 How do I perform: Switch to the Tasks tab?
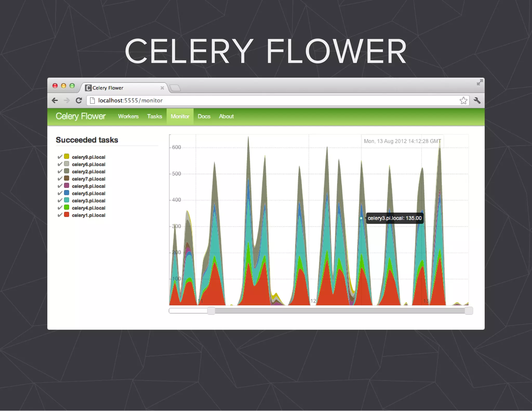tap(155, 116)
